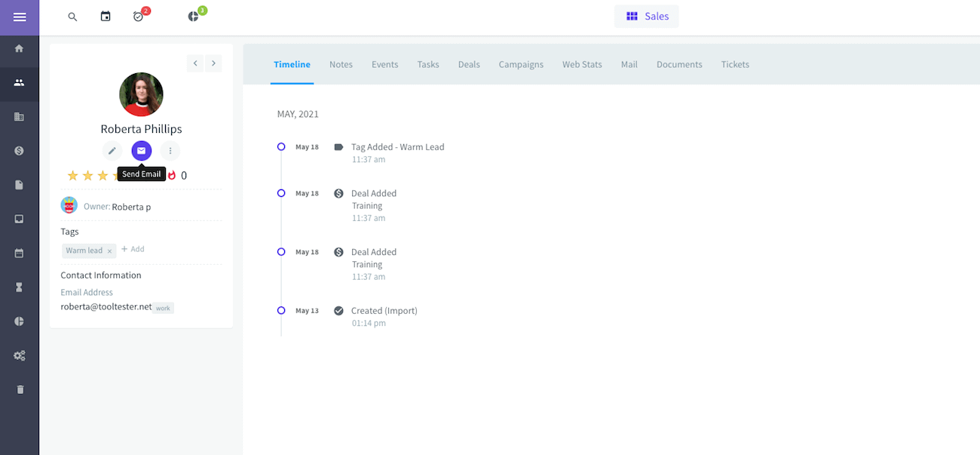Open the calendar icon in top bar
Screen dimensions: 980x455
(x=106, y=16)
